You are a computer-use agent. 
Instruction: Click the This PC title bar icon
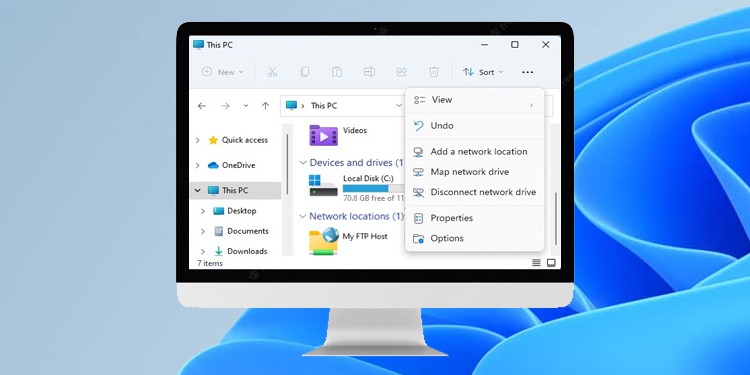[x=199, y=44]
